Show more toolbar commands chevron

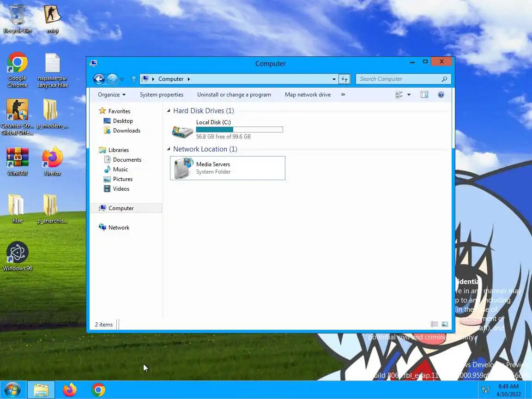[343, 95]
